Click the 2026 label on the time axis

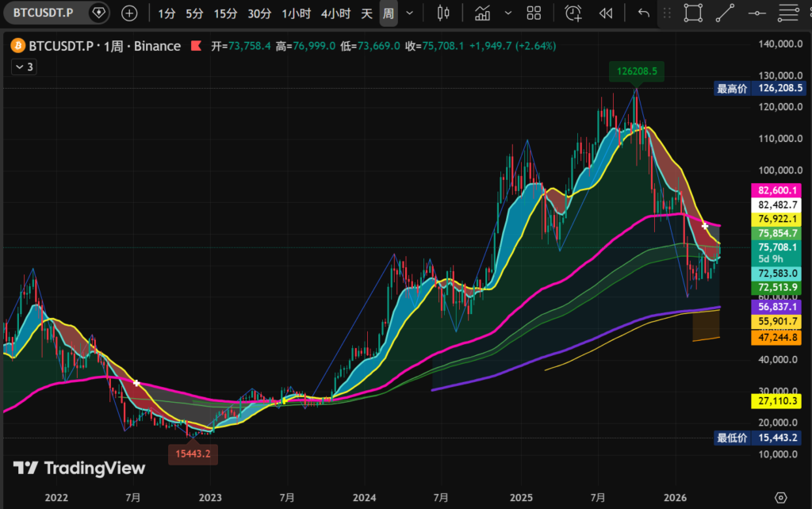(675, 498)
